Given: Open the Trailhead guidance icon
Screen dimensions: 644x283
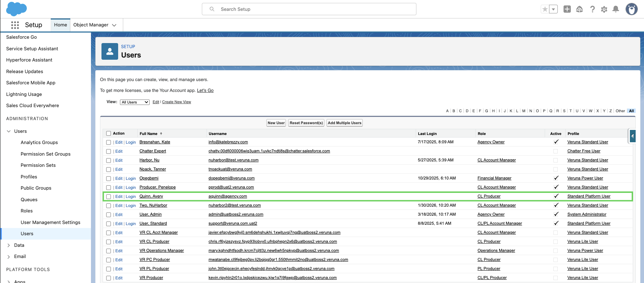Looking at the screenshot, I should click(x=579, y=9).
